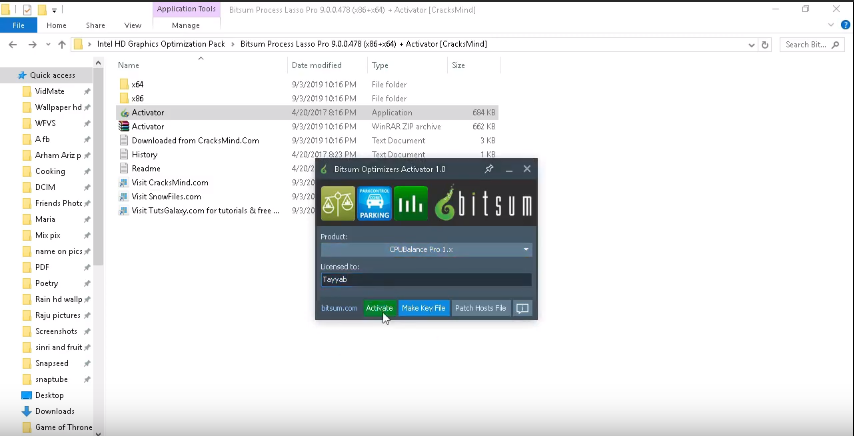This screenshot has height=436, width=854.
Task: Open the bitsum.com link
Action: 339,308
